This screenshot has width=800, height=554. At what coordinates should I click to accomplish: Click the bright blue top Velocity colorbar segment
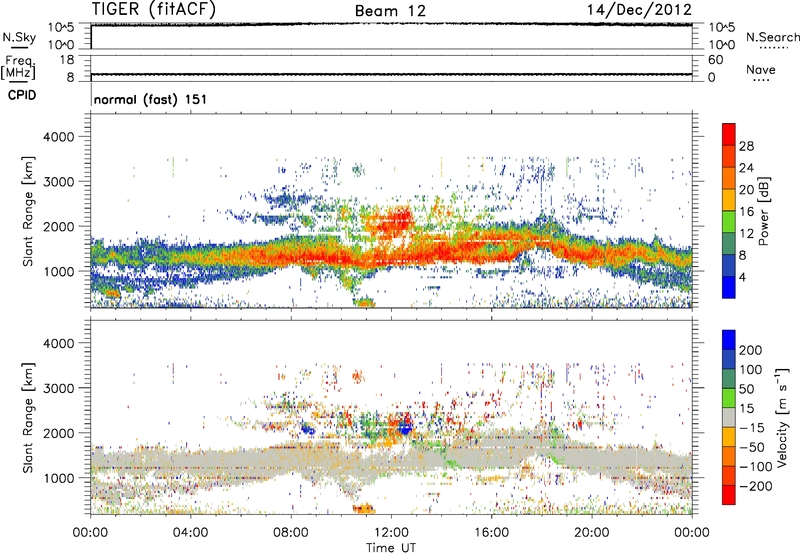tap(729, 340)
